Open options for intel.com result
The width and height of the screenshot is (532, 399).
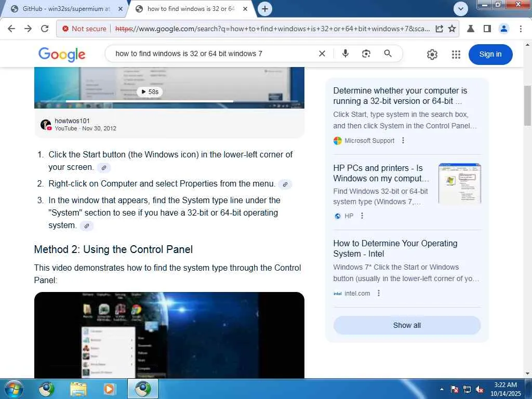point(379,293)
